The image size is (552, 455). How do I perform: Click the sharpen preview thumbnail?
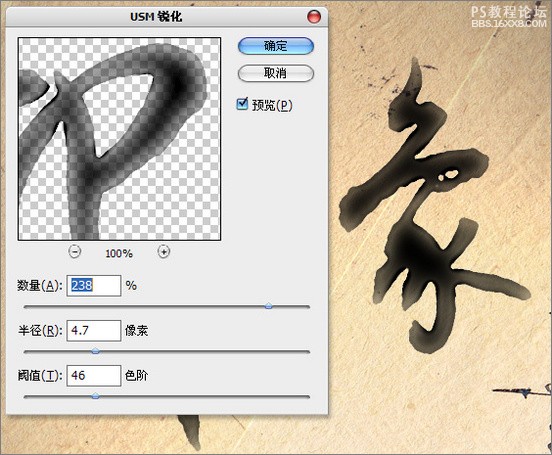coord(119,139)
